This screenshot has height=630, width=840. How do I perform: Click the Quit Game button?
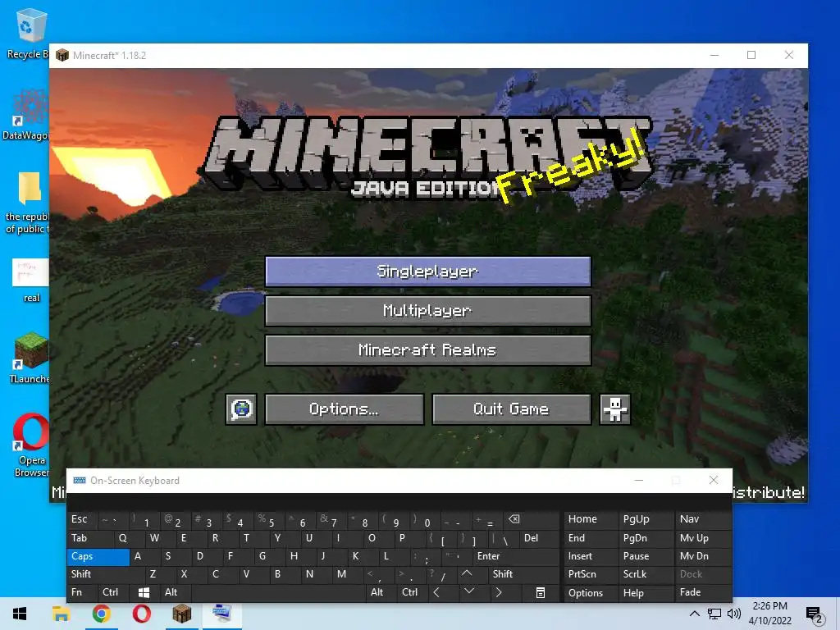coord(512,410)
